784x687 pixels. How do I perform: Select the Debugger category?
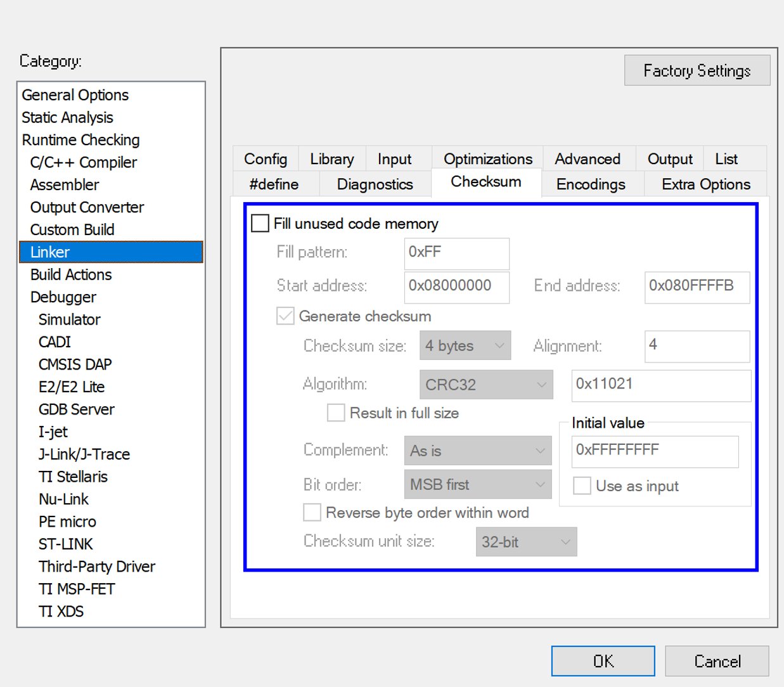coord(63,297)
